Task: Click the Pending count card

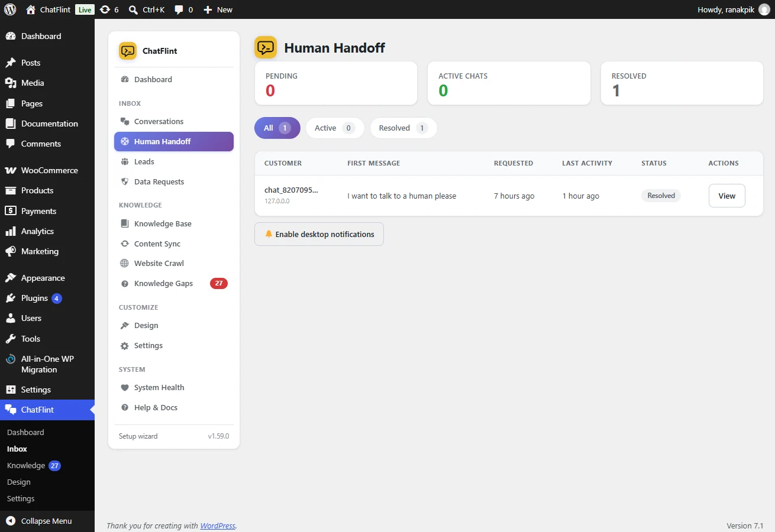Action: (x=336, y=83)
